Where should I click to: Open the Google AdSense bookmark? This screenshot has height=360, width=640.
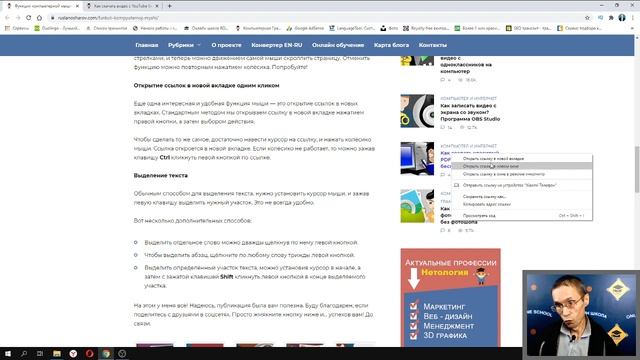coord(305,29)
